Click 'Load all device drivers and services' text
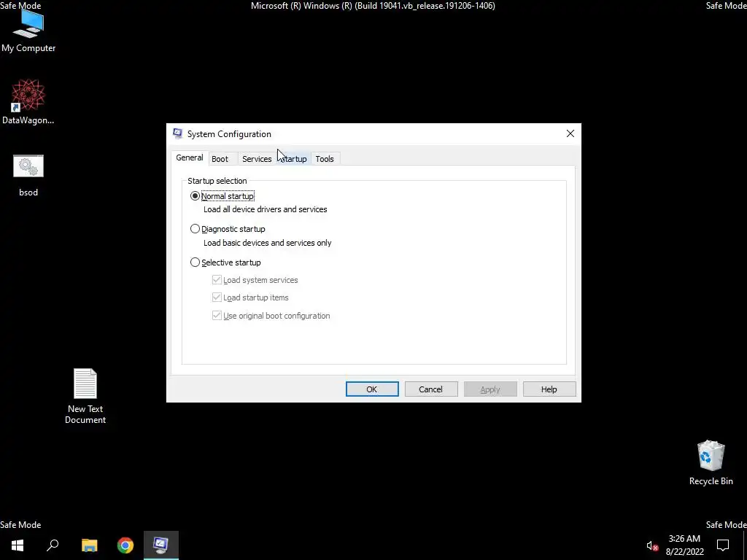 pyautogui.click(x=266, y=209)
